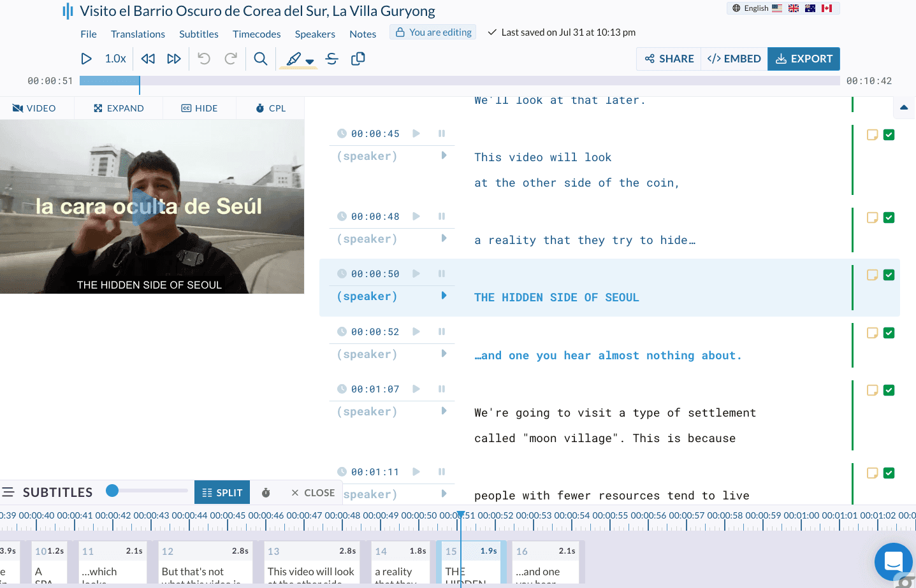
Task: Open the highlighter color dropdown arrow
Action: (310, 62)
